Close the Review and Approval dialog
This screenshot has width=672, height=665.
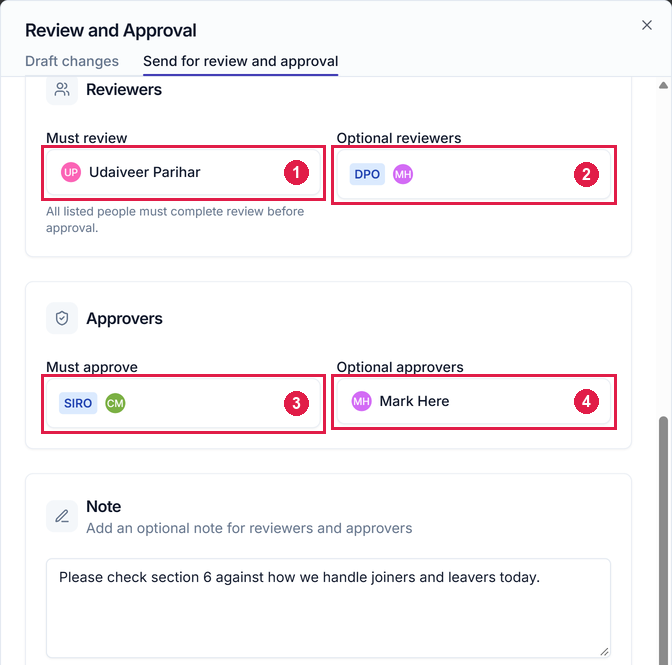coord(646,25)
